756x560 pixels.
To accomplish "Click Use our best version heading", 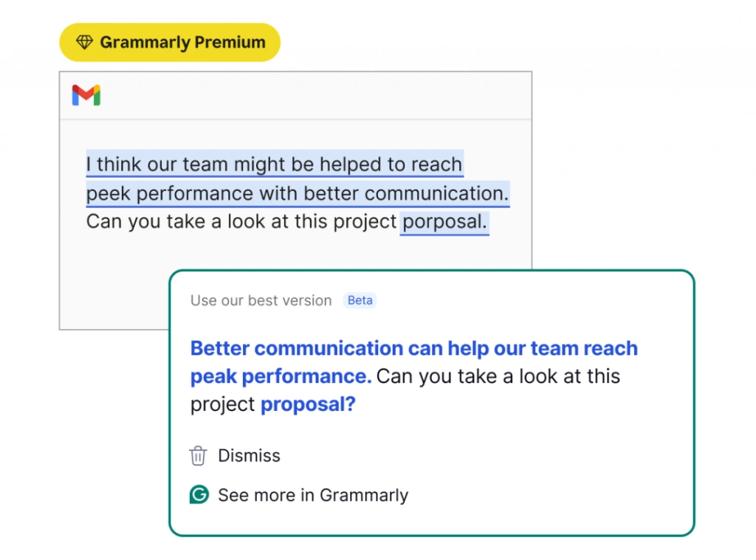I will (x=261, y=300).
